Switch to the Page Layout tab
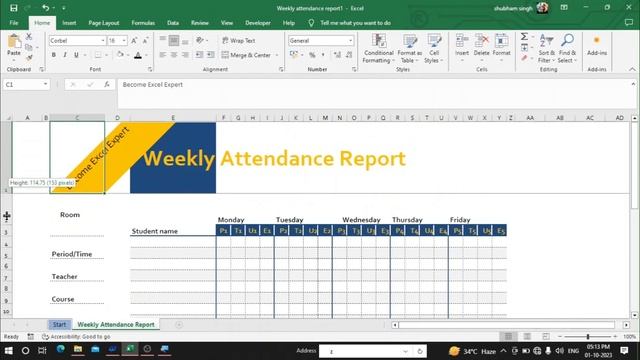Viewport: 640px width, 360px height. pyautogui.click(x=104, y=23)
